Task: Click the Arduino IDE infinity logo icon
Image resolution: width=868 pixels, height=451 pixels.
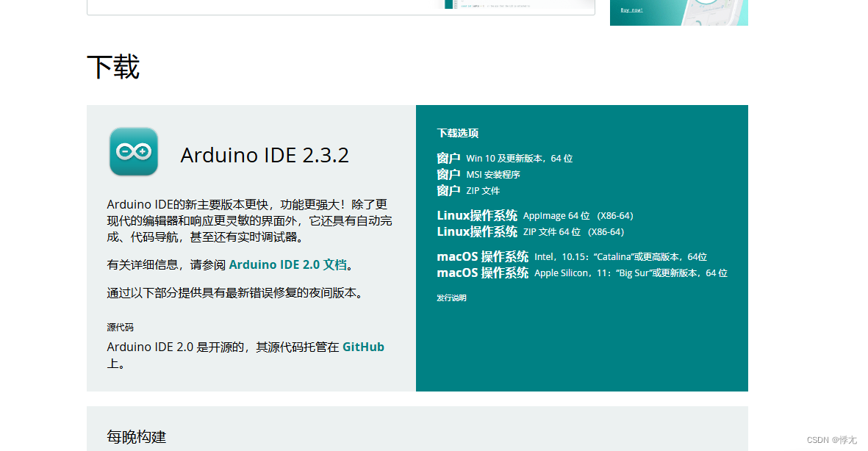Action: 134,151
